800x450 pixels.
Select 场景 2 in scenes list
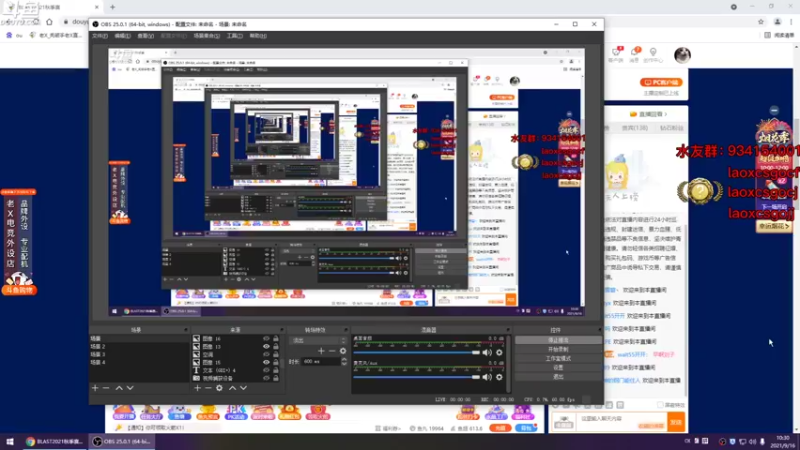[x=139, y=346]
